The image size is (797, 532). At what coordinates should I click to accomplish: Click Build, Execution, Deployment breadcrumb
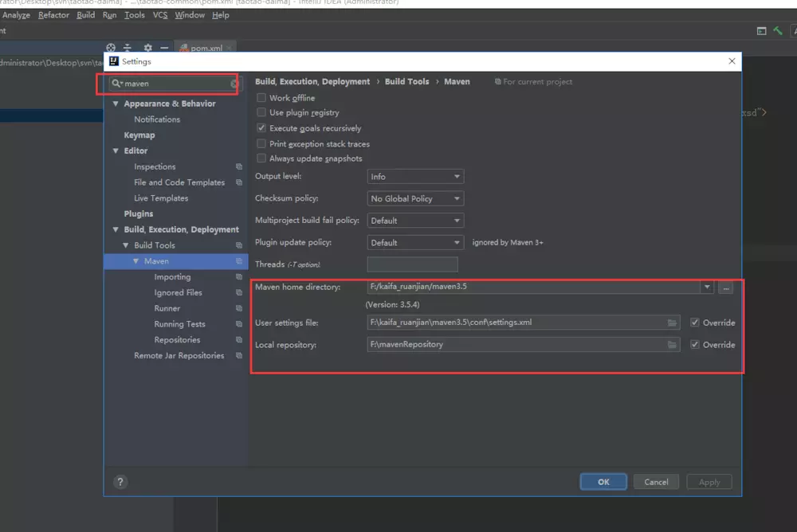[312, 82]
